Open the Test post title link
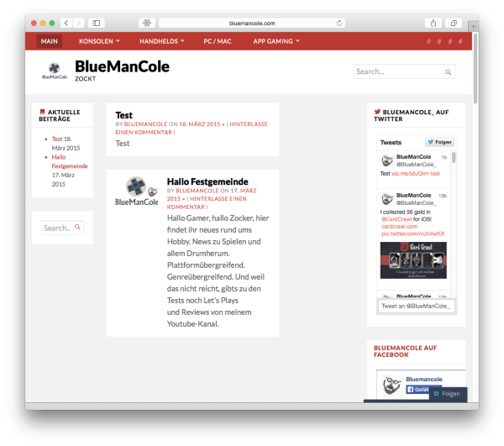This screenshot has width=504, height=446. click(124, 115)
